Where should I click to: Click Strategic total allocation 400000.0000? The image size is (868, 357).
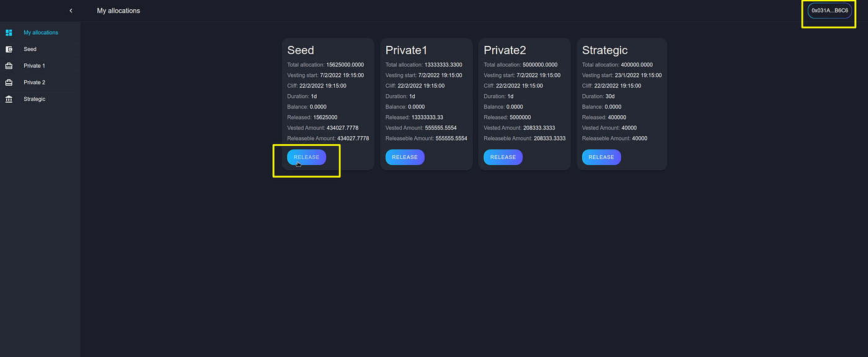click(x=637, y=64)
